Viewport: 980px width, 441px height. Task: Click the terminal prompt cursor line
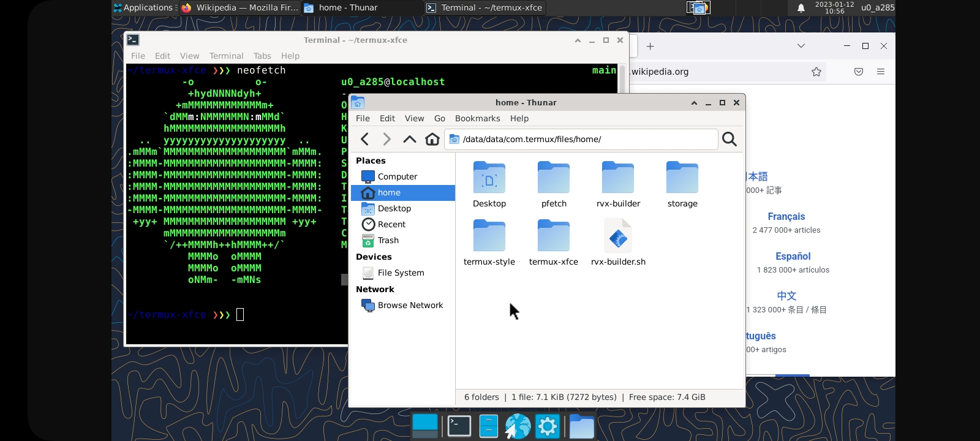coord(240,315)
